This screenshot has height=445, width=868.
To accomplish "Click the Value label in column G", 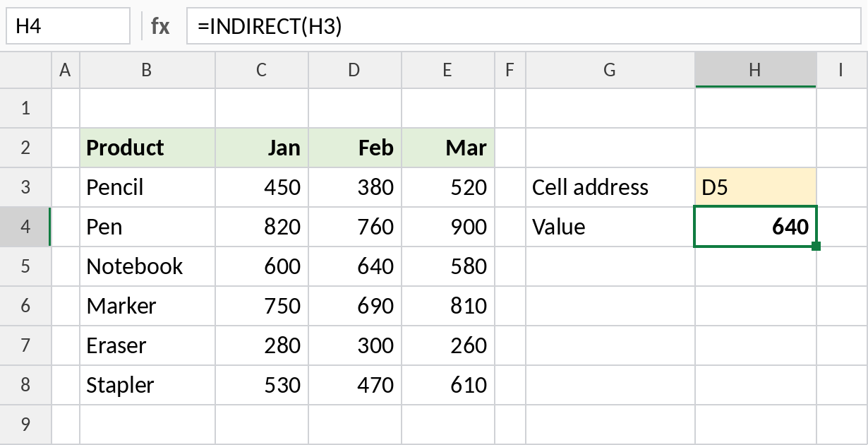I will point(610,227).
